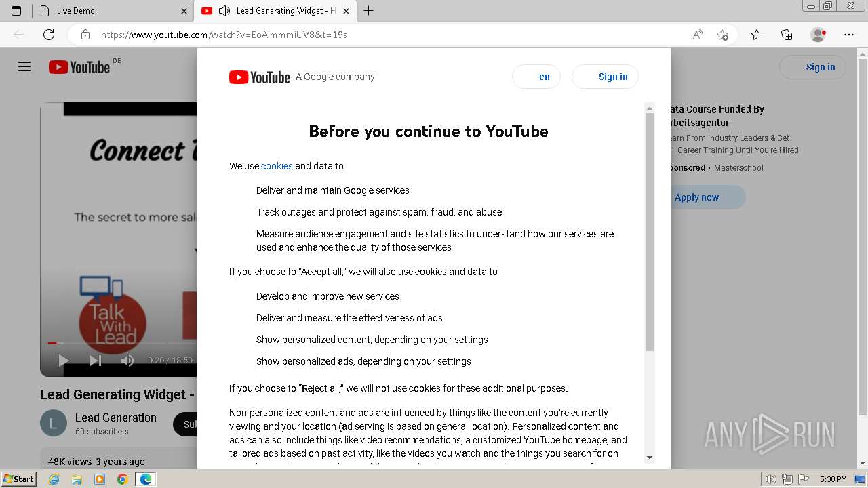Open the Favorites list
Screen dimensions: 868x488
tap(757, 35)
